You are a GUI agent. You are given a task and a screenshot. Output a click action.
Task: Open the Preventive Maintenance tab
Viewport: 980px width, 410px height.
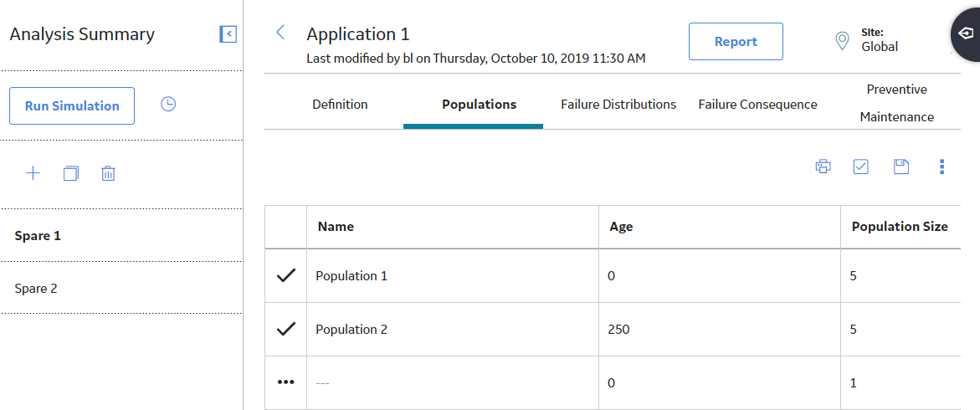897,103
